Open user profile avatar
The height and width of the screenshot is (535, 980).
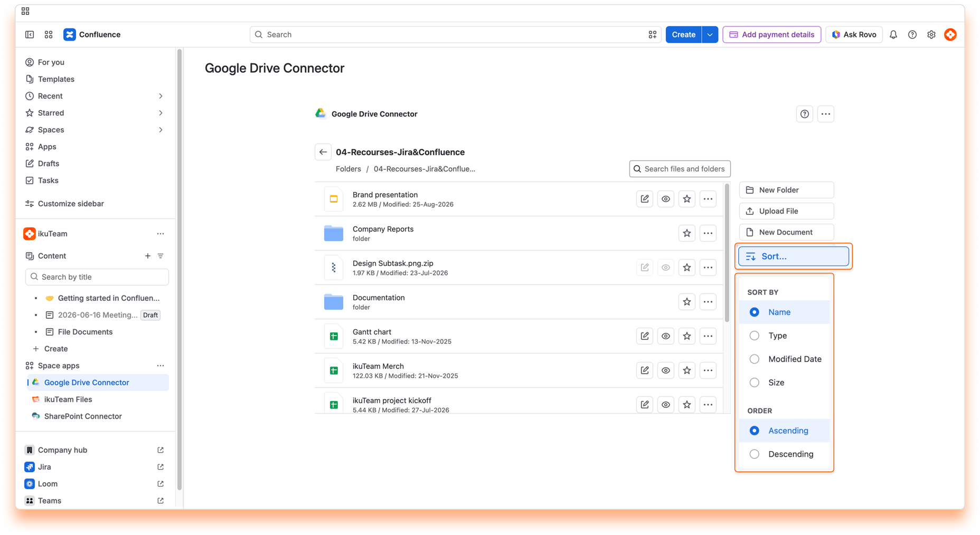pyautogui.click(x=950, y=34)
